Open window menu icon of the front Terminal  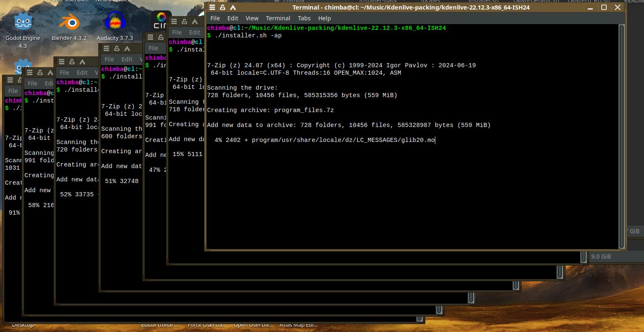(x=212, y=7)
